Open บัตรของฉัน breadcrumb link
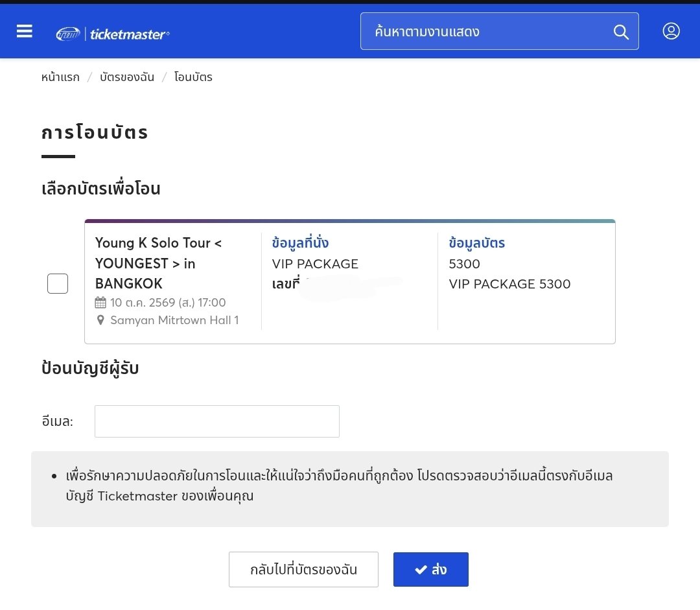 click(x=127, y=77)
